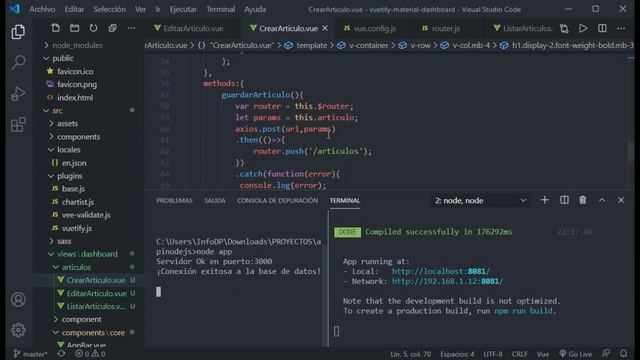Open the Extensions view
Image resolution: width=640 pixels, height=360 pixels.
pyautogui.click(x=18, y=124)
